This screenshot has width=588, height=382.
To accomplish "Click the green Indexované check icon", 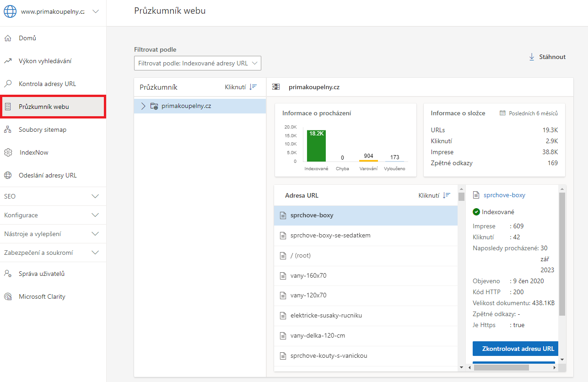I will coord(476,212).
